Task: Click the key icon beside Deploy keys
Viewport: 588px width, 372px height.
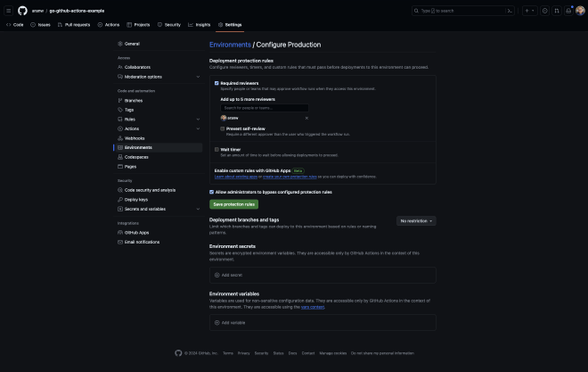Action: point(120,200)
